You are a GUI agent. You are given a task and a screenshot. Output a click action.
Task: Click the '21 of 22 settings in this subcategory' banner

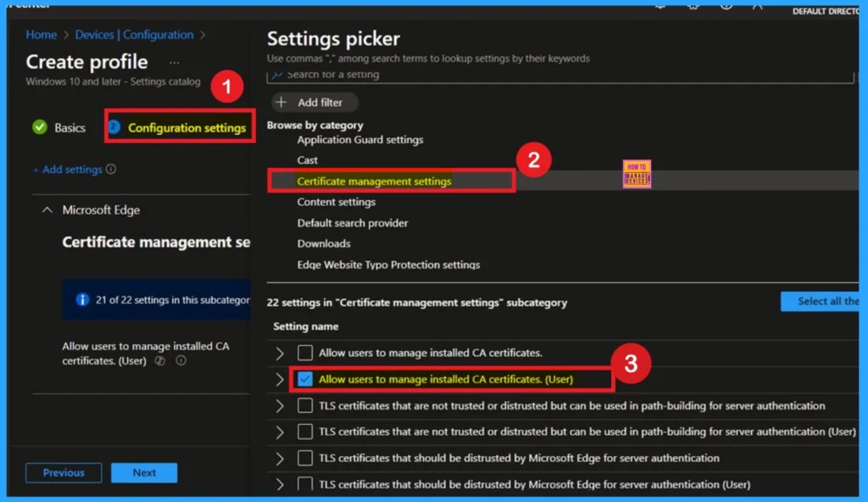tap(156, 300)
